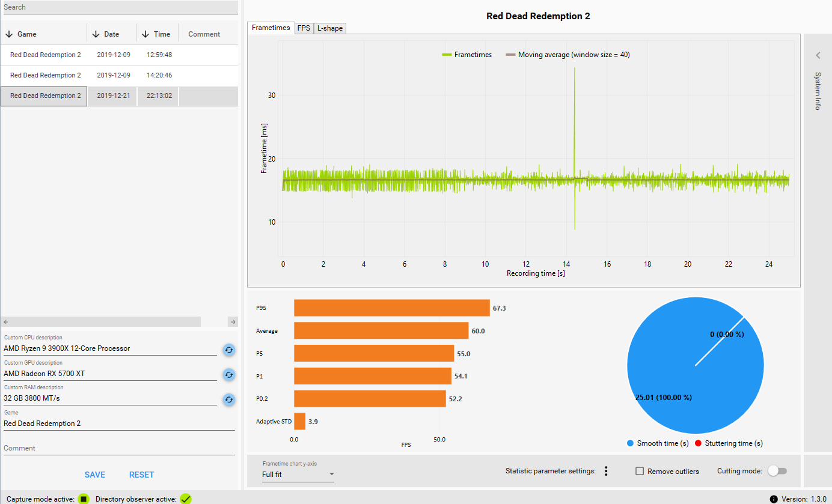Screen dimensions: 832x504
Task: Select the record from 14:20:46
Action: click(x=119, y=76)
